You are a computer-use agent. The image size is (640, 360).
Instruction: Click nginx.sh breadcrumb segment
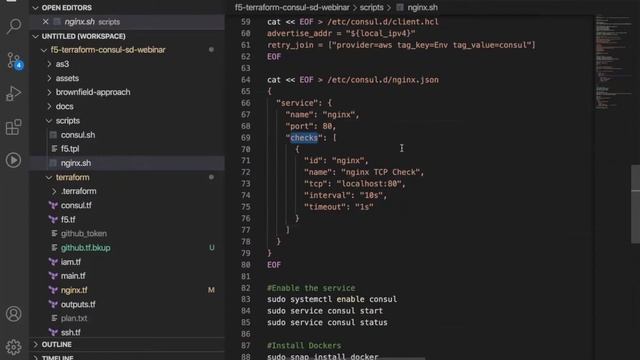[422, 7]
